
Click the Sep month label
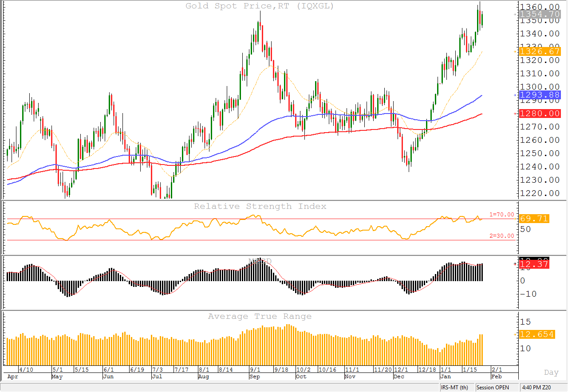tap(254, 376)
